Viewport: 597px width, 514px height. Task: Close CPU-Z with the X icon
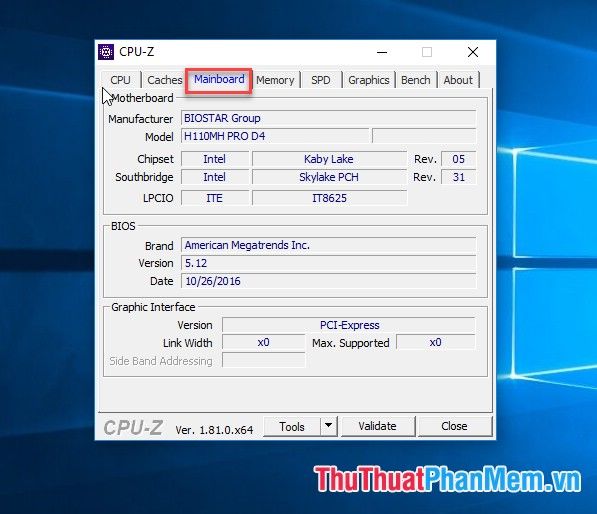[x=473, y=52]
